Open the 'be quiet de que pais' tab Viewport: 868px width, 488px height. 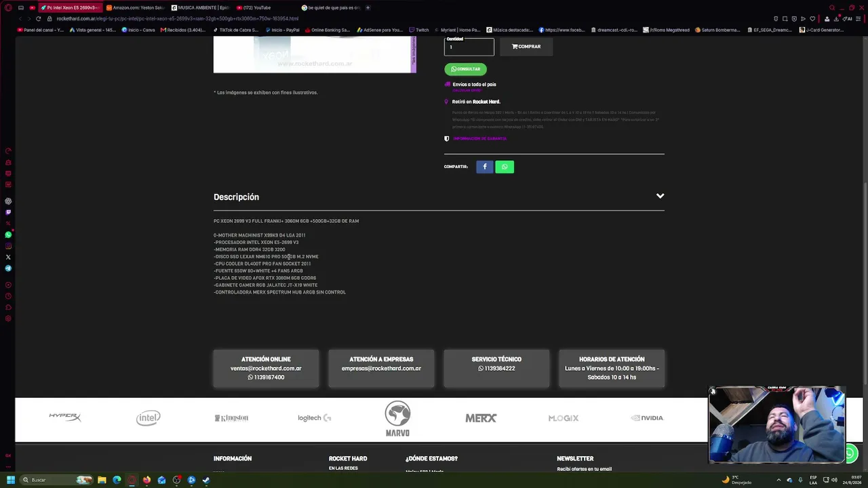pos(330,7)
